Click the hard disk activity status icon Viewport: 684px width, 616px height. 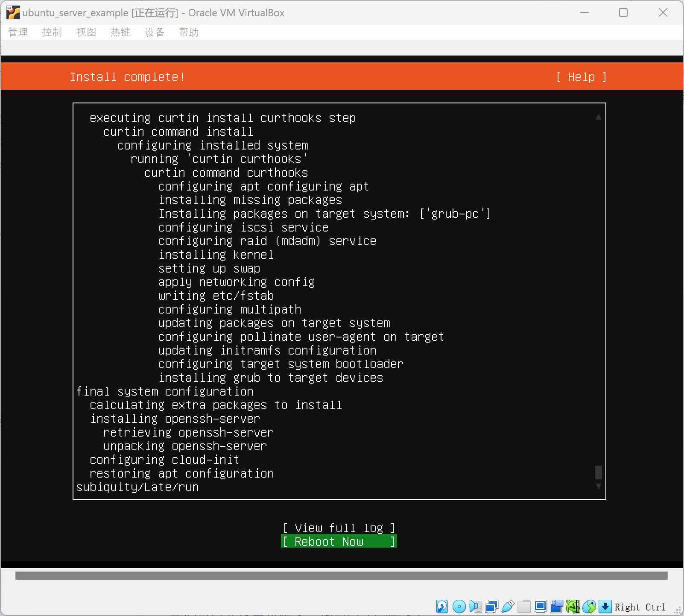(442, 607)
